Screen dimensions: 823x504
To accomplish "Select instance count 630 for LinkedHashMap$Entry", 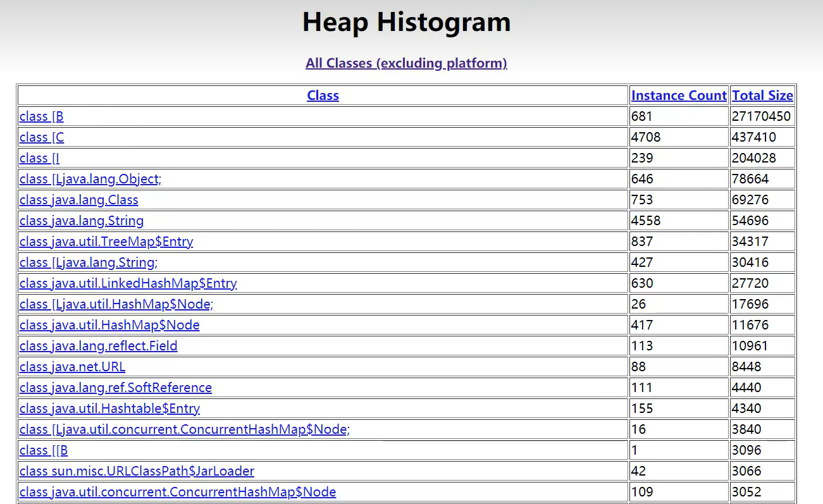I will (642, 283).
